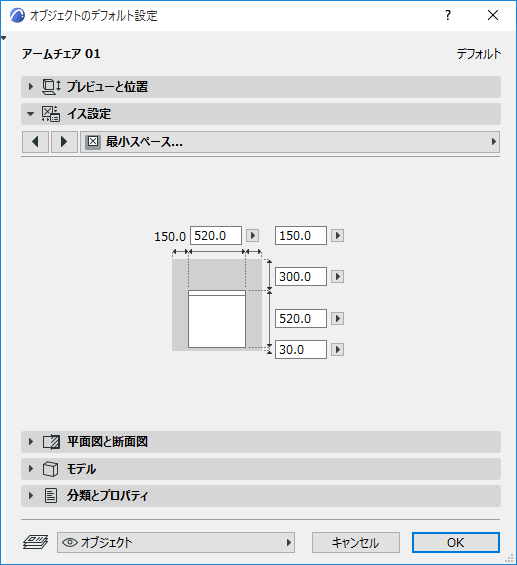The height and width of the screenshot is (565, 517).
Task: Open arrow next to 300.0 field
Action: pyautogui.click(x=338, y=276)
